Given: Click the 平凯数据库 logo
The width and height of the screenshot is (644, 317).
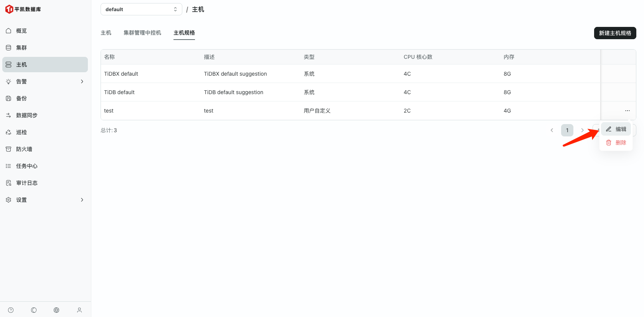Looking at the screenshot, I should click(x=23, y=9).
